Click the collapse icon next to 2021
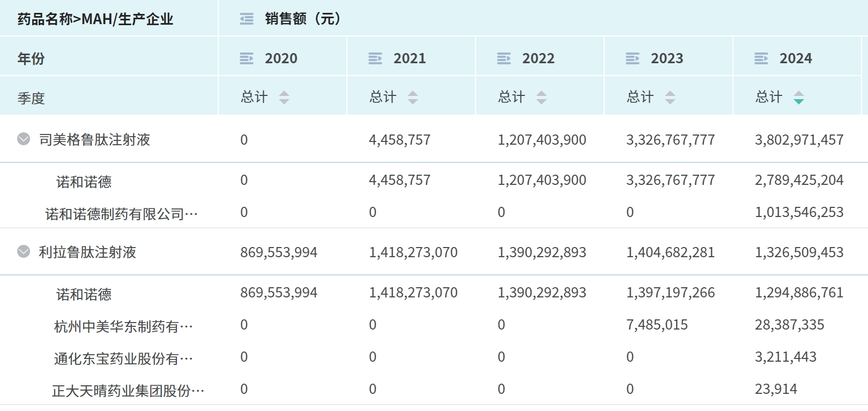 pyautogui.click(x=375, y=58)
